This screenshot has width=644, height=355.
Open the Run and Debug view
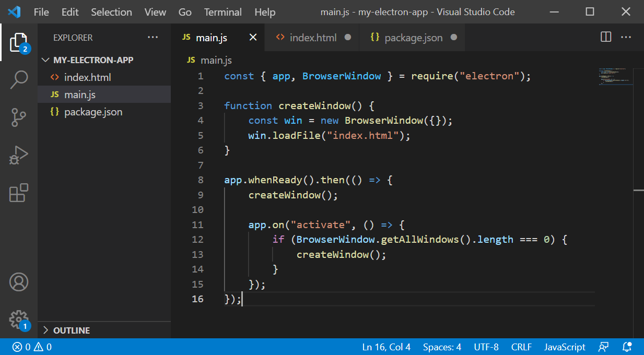(19, 155)
